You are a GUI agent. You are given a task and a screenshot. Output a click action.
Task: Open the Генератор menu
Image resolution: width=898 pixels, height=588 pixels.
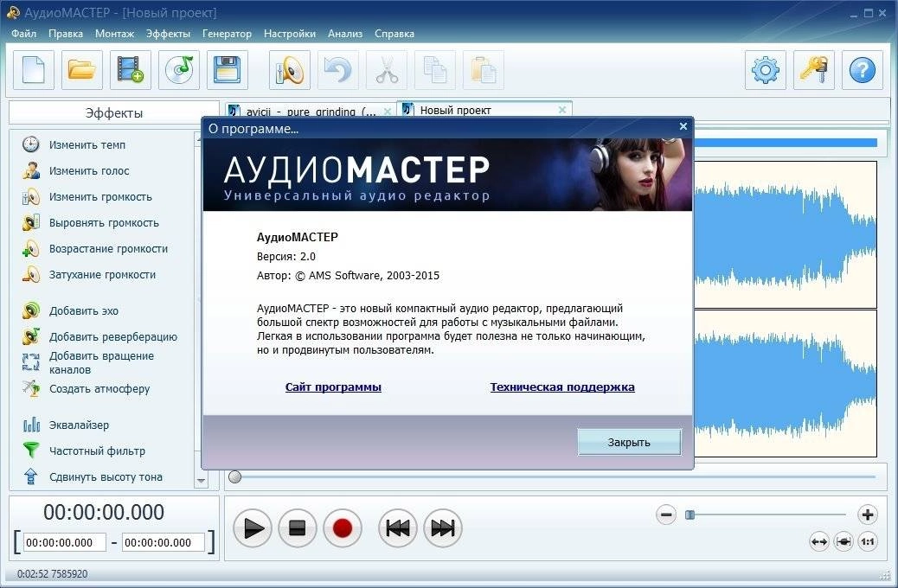(x=227, y=34)
